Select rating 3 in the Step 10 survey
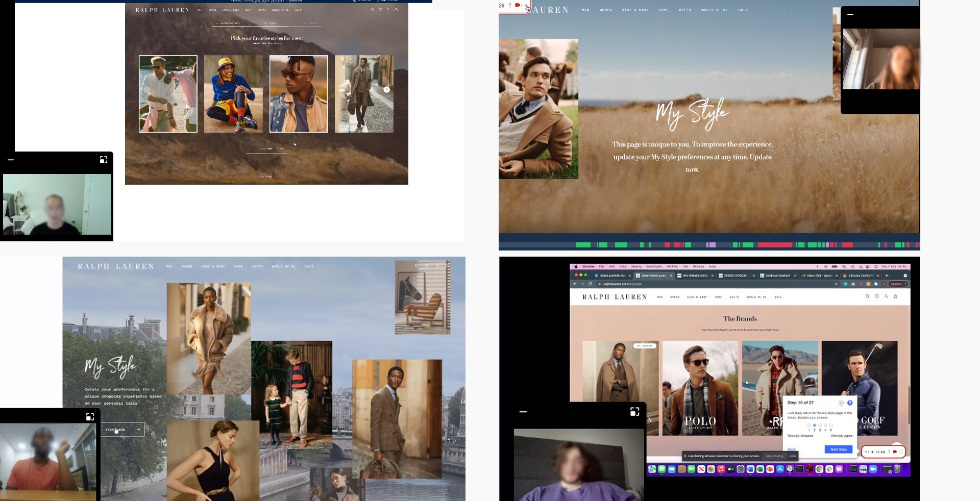 (x=820, y=425)
